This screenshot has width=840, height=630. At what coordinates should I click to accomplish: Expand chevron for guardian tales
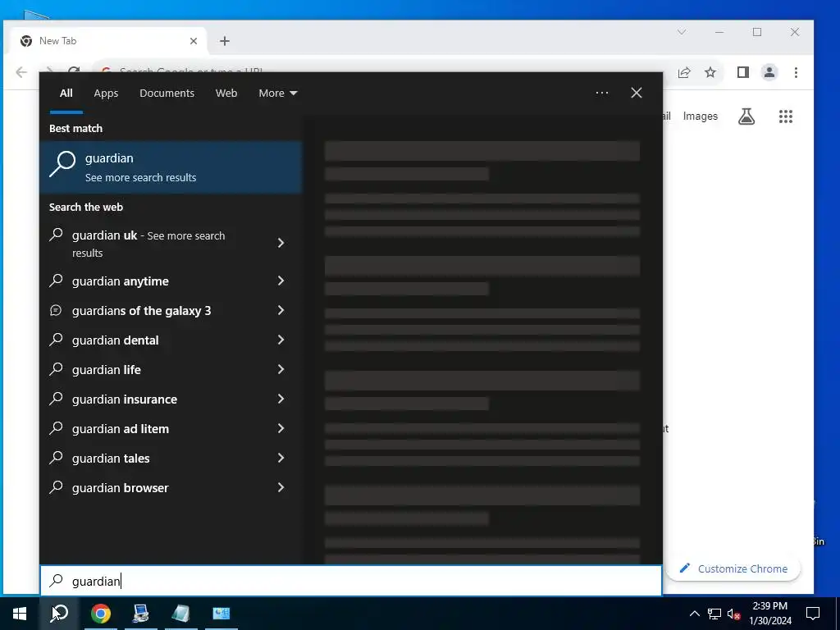pos(281,458)
